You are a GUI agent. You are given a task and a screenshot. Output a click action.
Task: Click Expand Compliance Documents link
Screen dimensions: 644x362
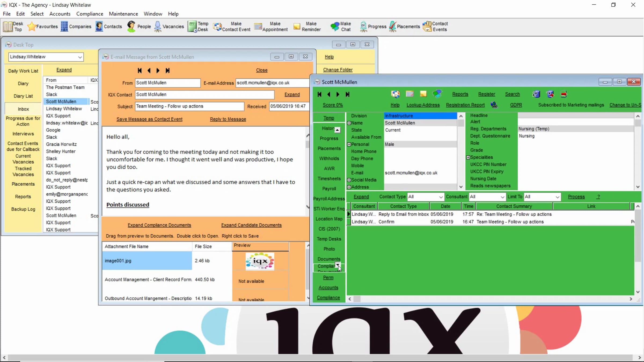pyautogui.click(x=159, y=225)
